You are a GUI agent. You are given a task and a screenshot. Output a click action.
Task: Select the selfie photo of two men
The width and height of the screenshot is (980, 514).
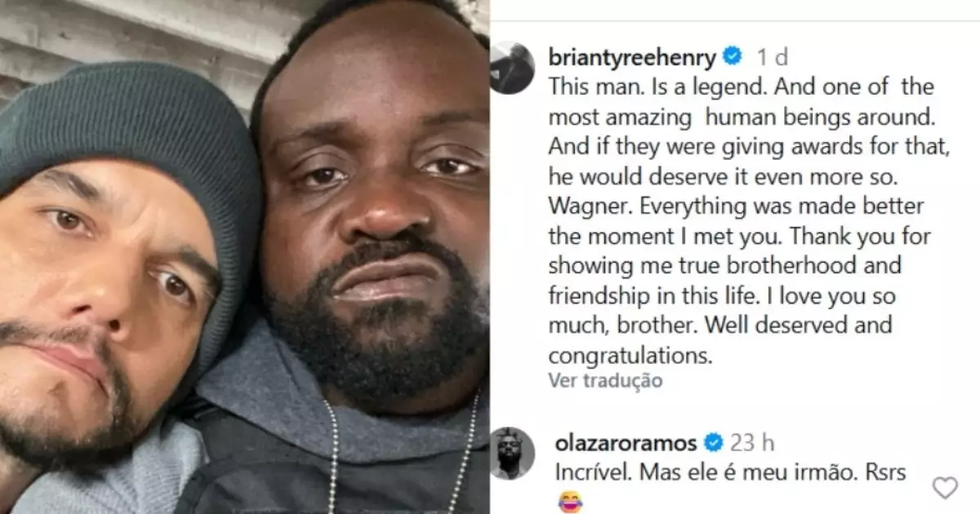245,257
